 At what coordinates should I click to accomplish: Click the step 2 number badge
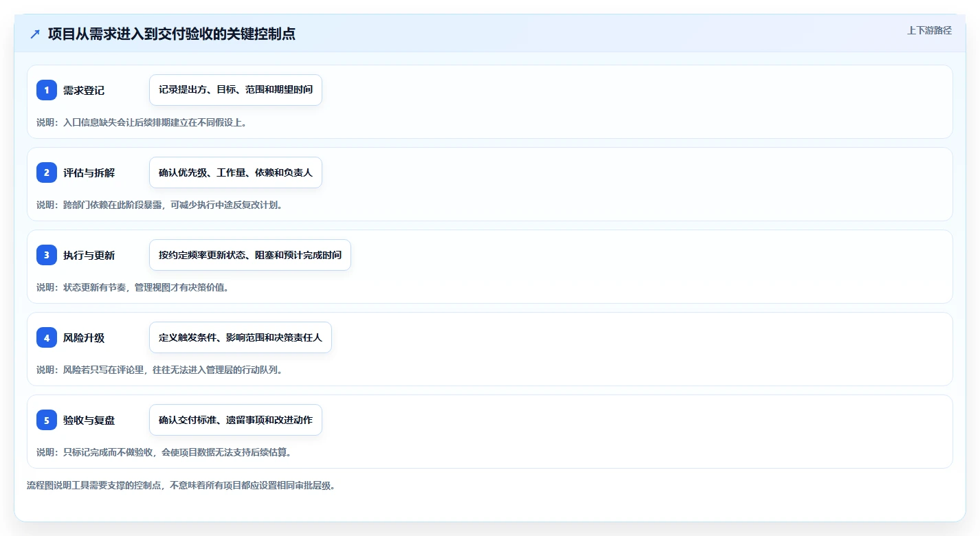pos(47,172)
